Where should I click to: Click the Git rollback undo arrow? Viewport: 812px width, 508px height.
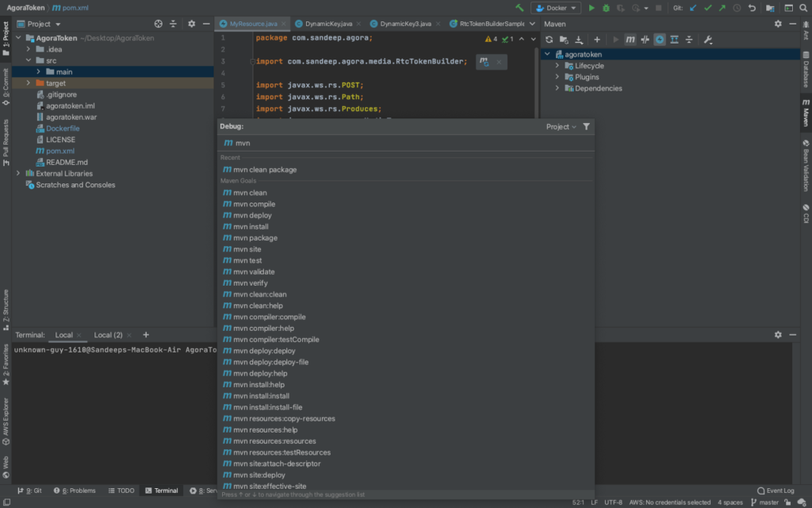pos(752,8)
